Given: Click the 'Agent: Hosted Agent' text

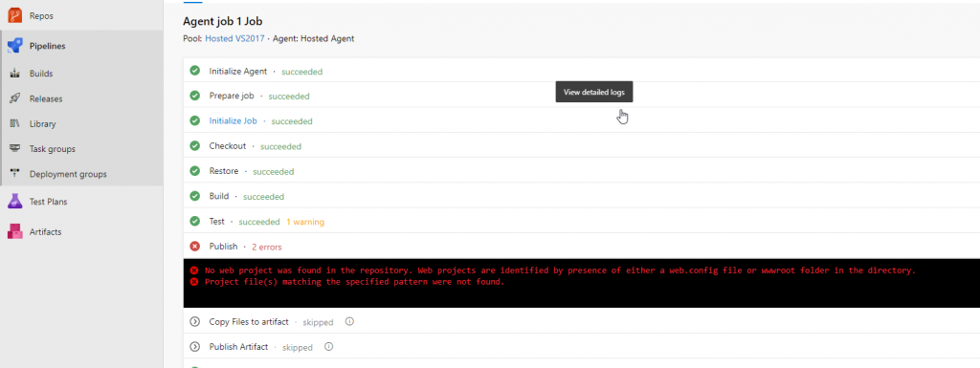Looking at the screenshot, I should pyautogui.click(x=314, y=38).
